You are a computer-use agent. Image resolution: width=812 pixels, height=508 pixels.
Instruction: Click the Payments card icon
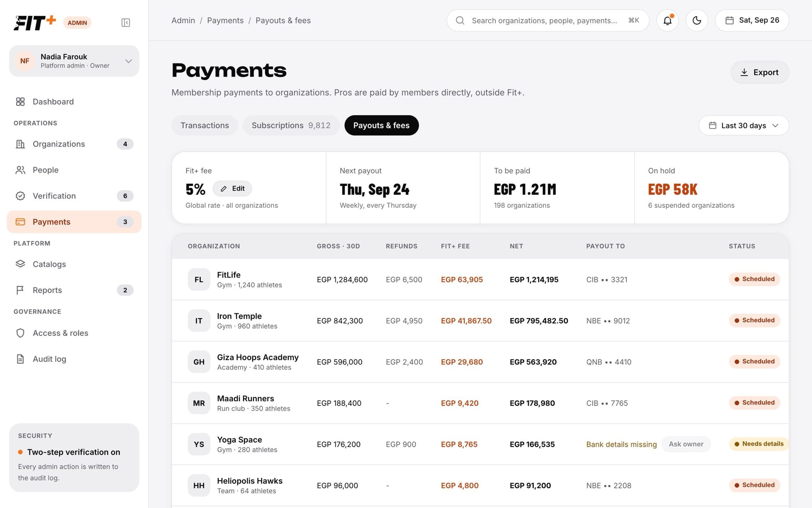pos(20,222)
